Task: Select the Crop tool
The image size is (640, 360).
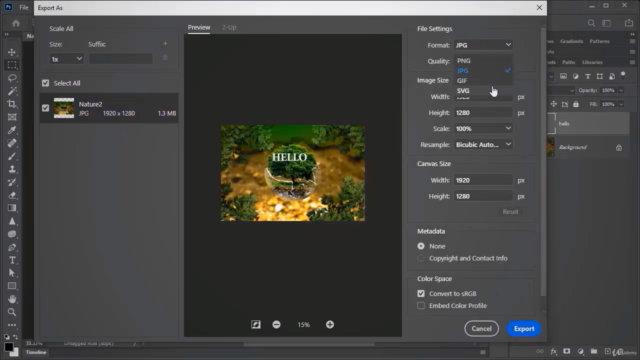Action: coord(12,104)
